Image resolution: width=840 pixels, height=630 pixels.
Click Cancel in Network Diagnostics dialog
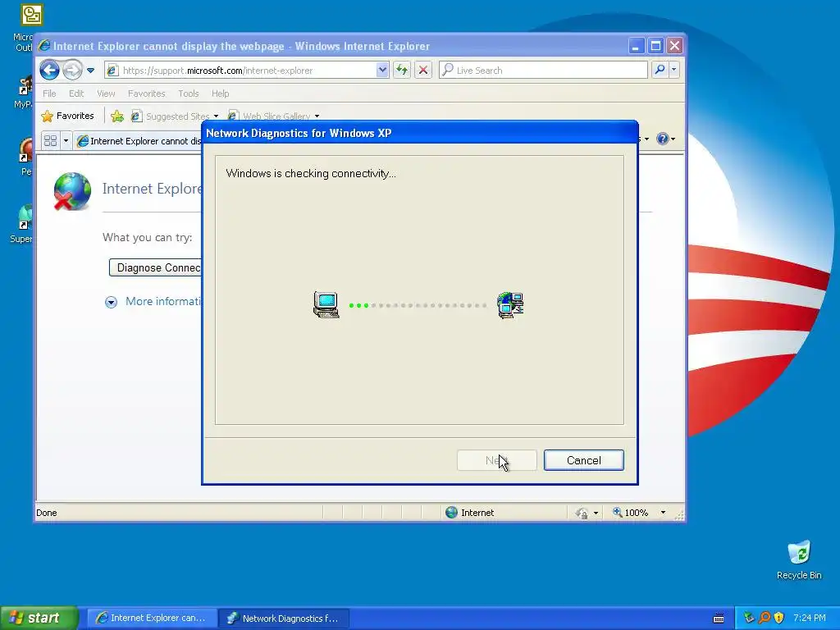584,460
